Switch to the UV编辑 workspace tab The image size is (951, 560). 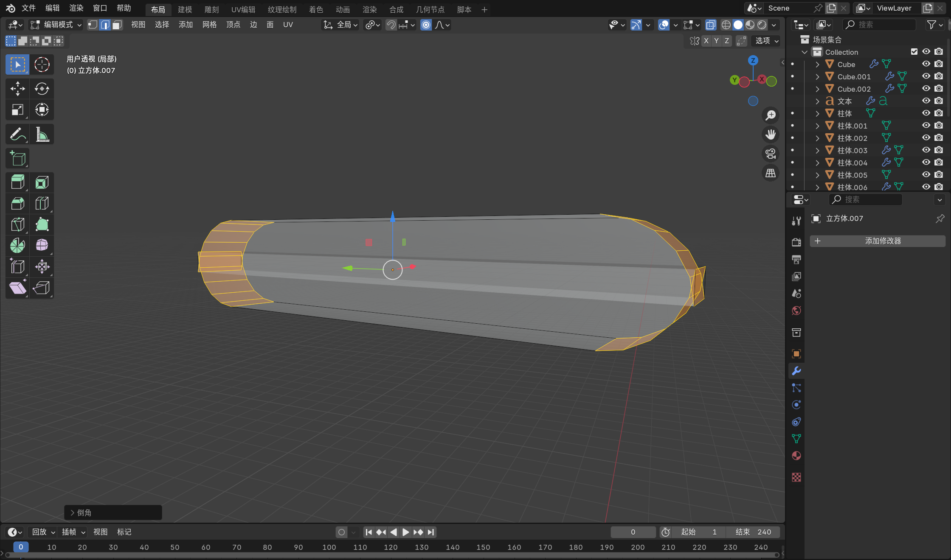point(243,9)
